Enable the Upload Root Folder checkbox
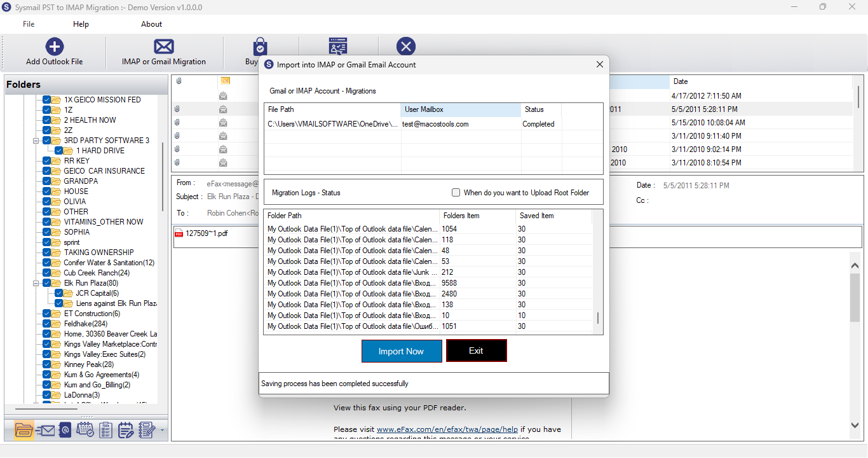This screenshot has height=458, width=868. click(x=456, y=193)
